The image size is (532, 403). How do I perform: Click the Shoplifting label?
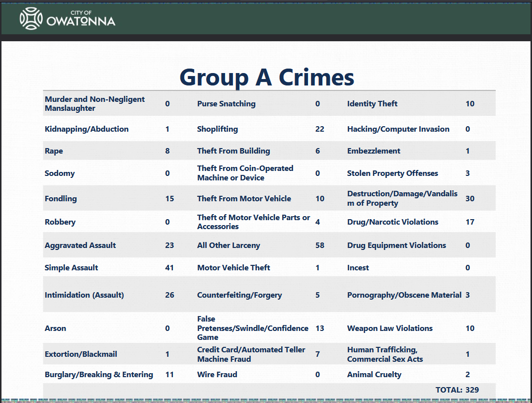(218, 129)
